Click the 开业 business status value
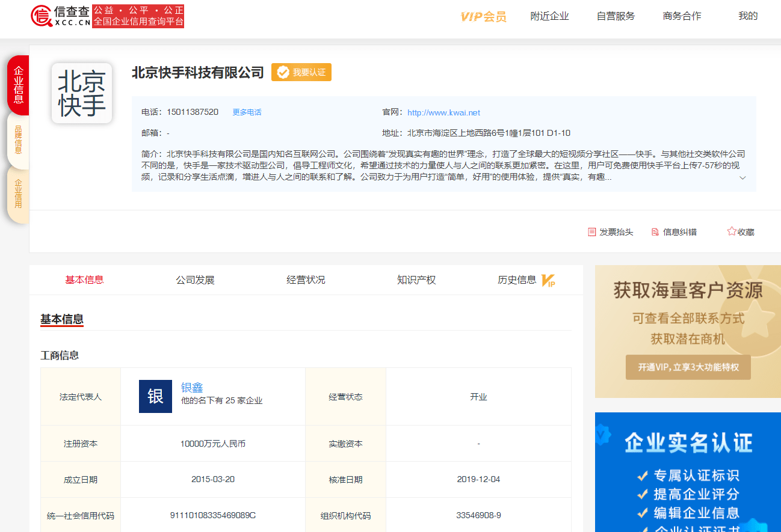 coord(478,397)
